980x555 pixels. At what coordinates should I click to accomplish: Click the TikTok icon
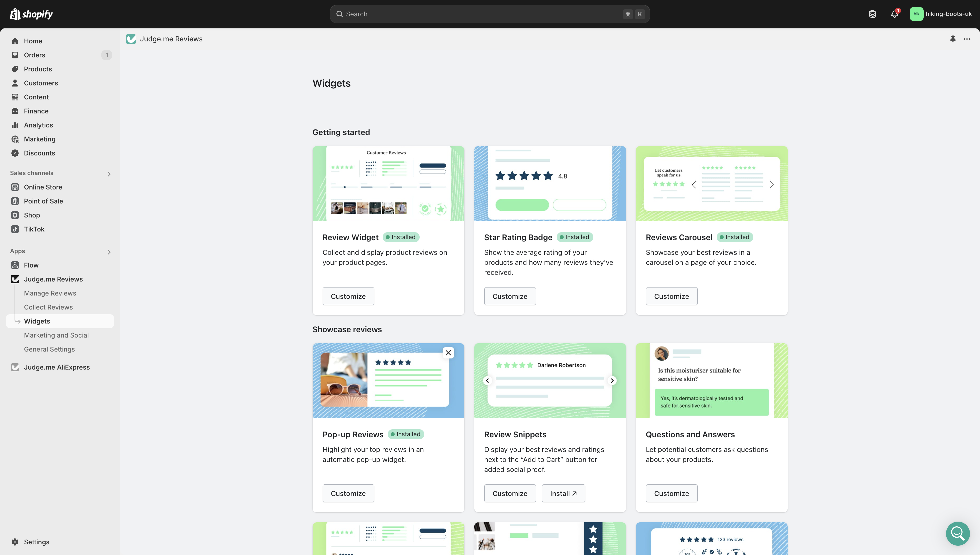(x=15, y=229)
